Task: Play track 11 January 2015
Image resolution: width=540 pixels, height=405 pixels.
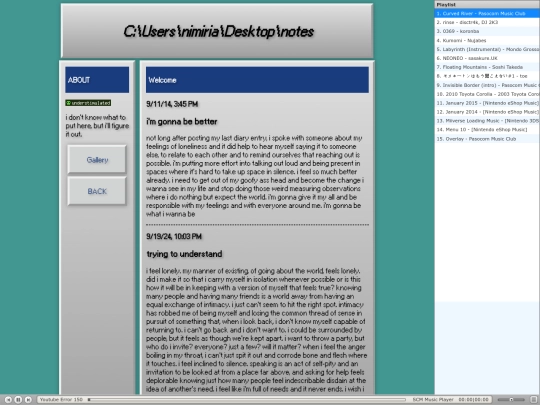Action: pos(487,103)
